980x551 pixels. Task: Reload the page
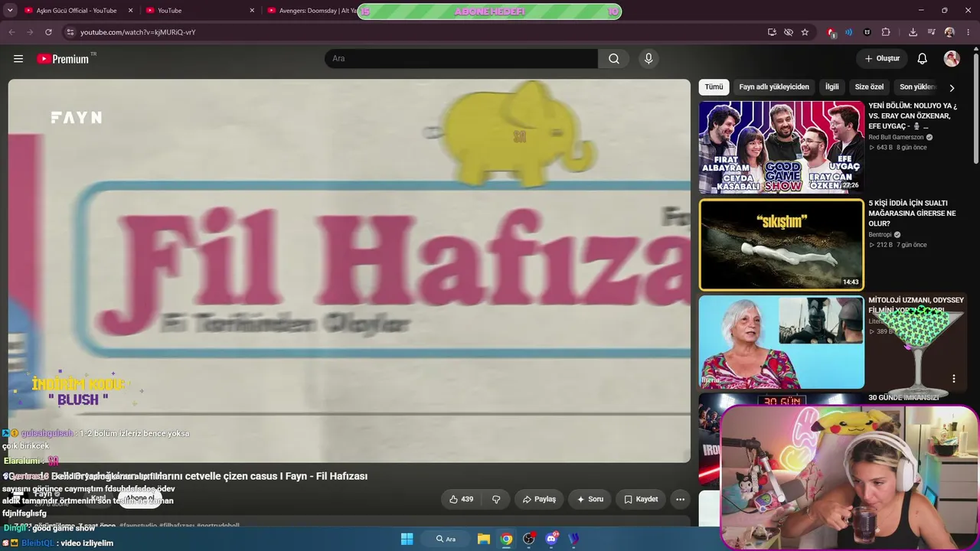(x=48, y=32)
